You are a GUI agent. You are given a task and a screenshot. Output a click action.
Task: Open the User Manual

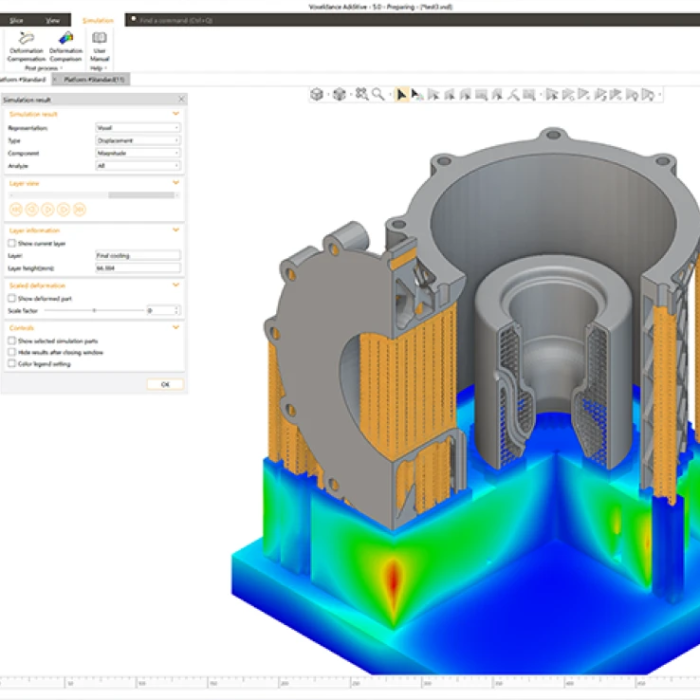point(99,46)
